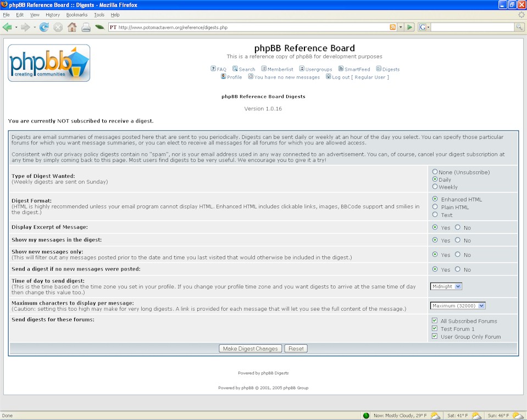
Task: Open the History menu
Action: (53, 15)
